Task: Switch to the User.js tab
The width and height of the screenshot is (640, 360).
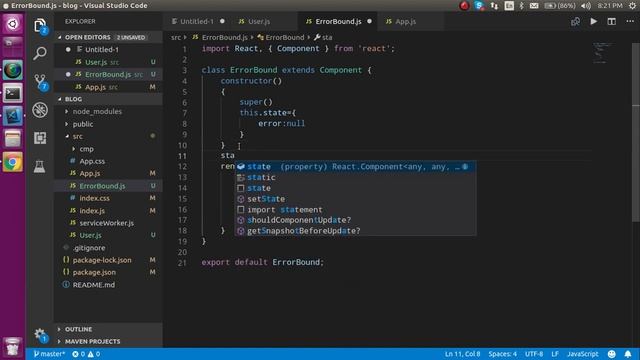Action: coord(259,21)
